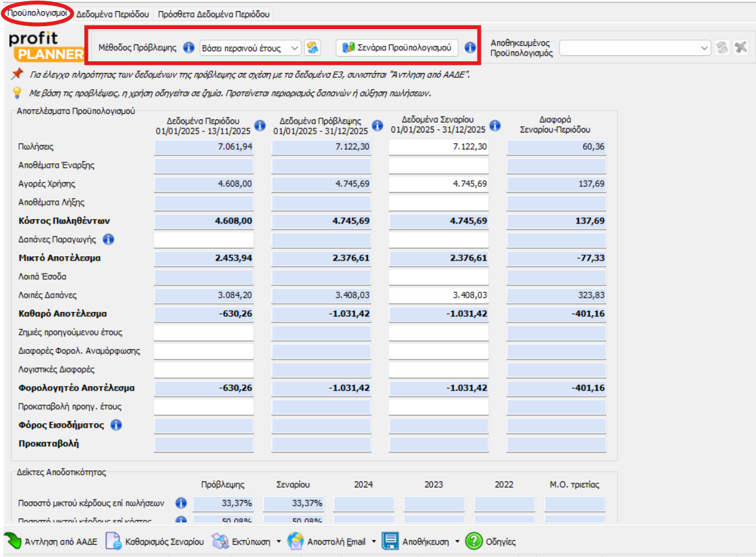Viewport: 756px width, 557px height.
Task: Click info icon for Ποσοστό μικτού κέρδους επί πωλήσεων
Action: 181,503
